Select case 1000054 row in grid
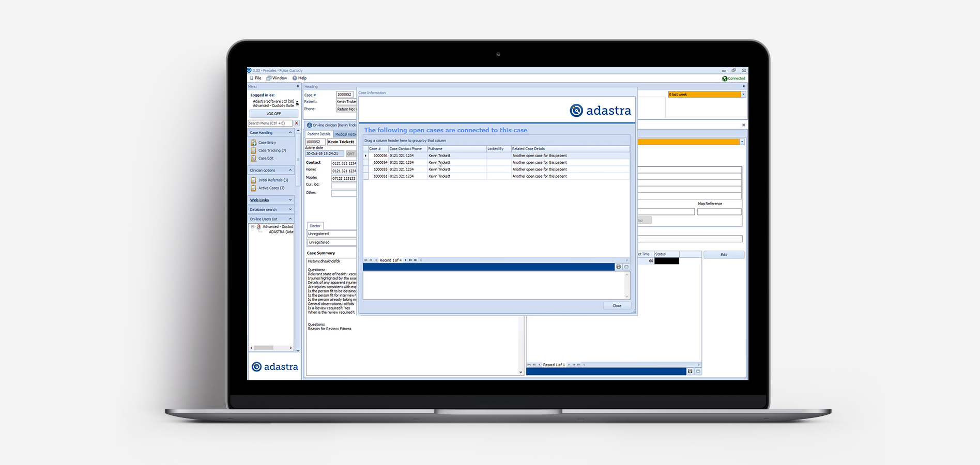 [x=496, y=162]
